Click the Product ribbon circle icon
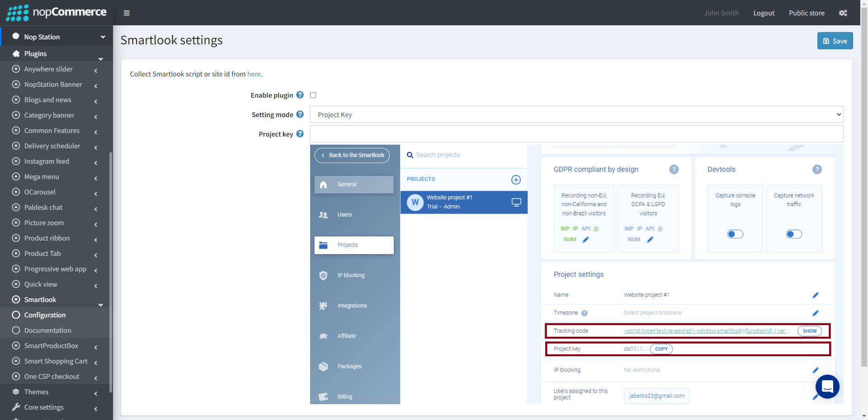868x420 pixels. (x=16, y=238)
